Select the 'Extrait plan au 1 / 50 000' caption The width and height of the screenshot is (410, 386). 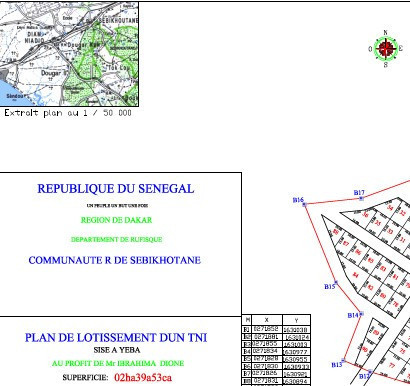coord(68,113)
